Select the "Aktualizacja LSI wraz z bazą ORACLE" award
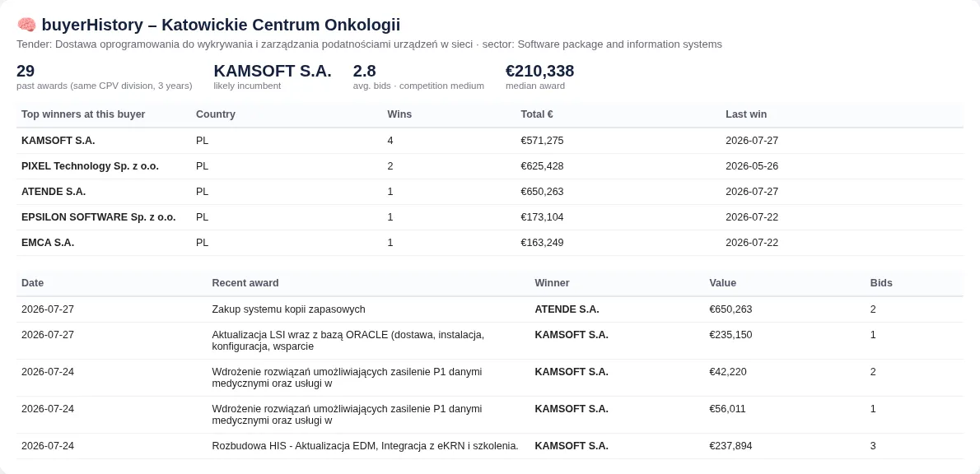 [x=348, y=341]
